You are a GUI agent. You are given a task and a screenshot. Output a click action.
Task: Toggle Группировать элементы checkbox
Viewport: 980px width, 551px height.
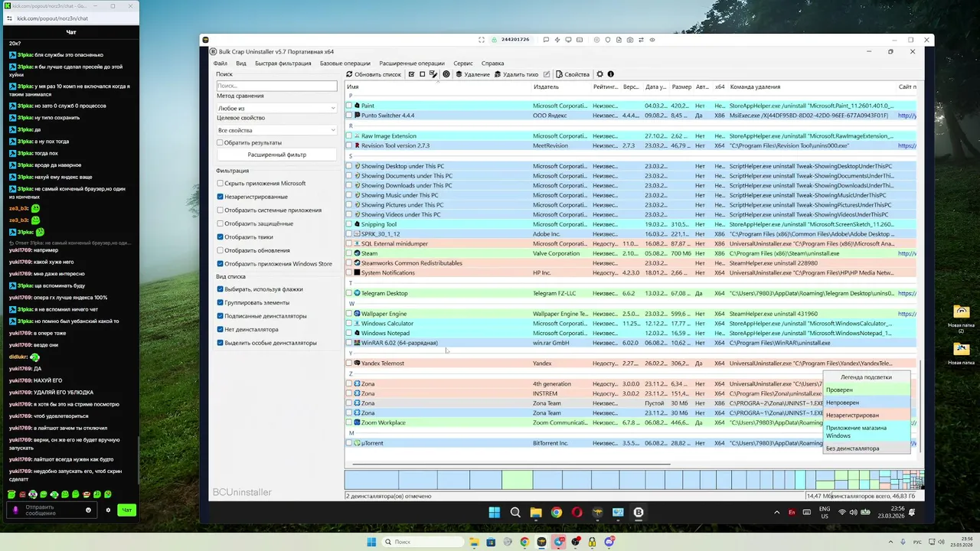tap(220, 302)
